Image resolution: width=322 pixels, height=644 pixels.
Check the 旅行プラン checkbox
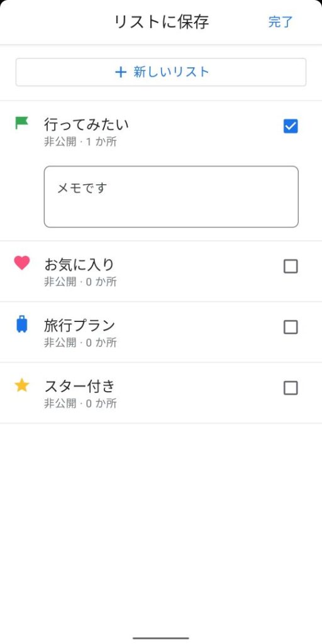(291, 327)
